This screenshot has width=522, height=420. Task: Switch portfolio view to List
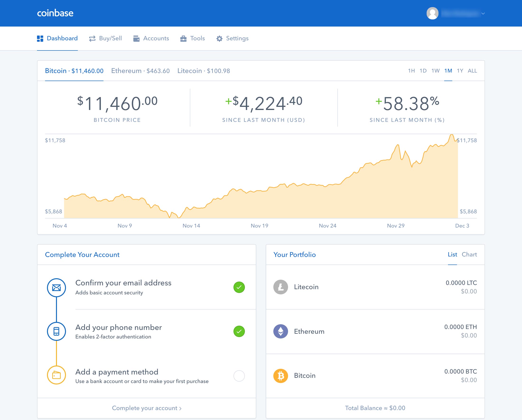point(452,255)
